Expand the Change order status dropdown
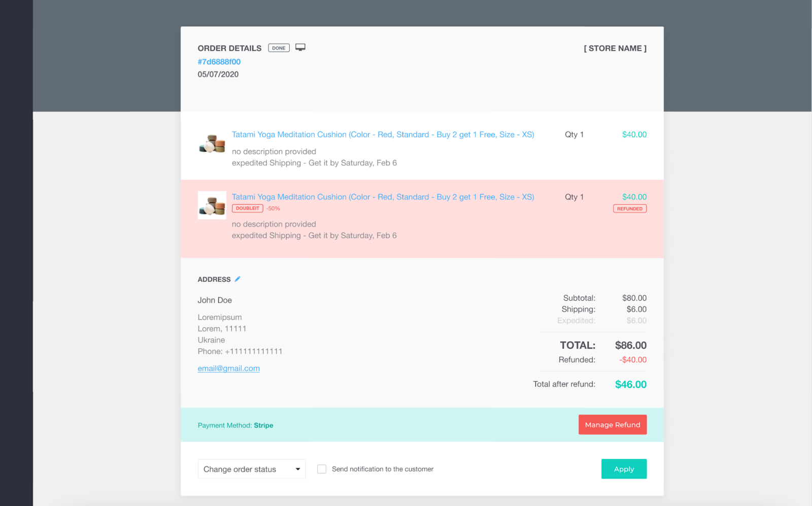Image resolution: width=812 pixels, height=506 pixels. (x=252, y=469)
